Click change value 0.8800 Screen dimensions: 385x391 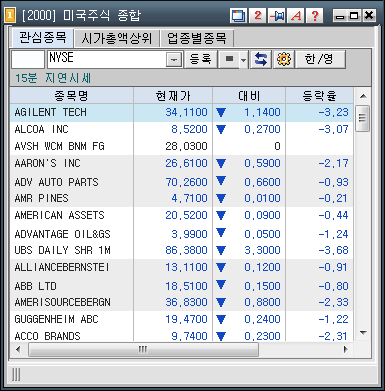pyautogui.click(x=262, y=302)
